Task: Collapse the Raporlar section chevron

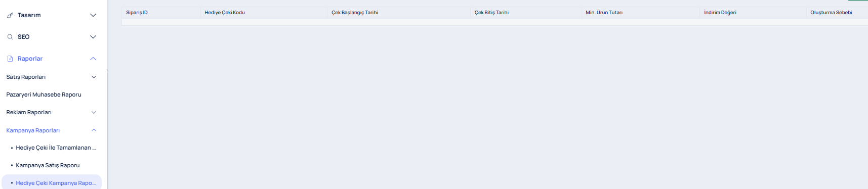Action: tap(93, 59)
